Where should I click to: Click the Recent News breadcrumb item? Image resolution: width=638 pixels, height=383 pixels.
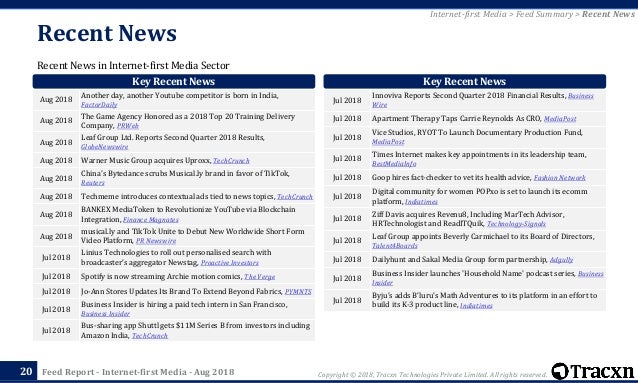coord(608,14)
